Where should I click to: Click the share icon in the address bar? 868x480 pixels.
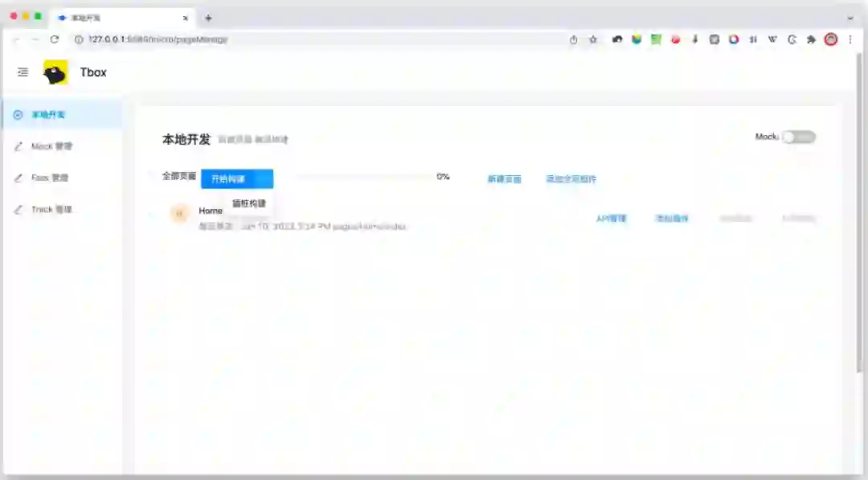click(x=574, y=39)
